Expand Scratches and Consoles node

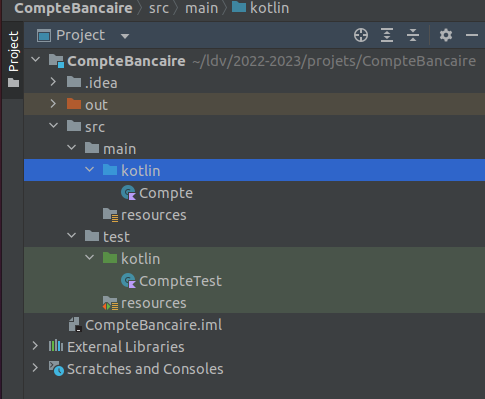35,368
